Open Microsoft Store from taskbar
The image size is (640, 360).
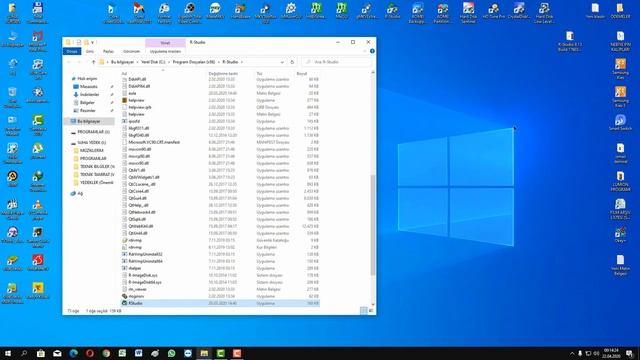click(x=40, y=353)
